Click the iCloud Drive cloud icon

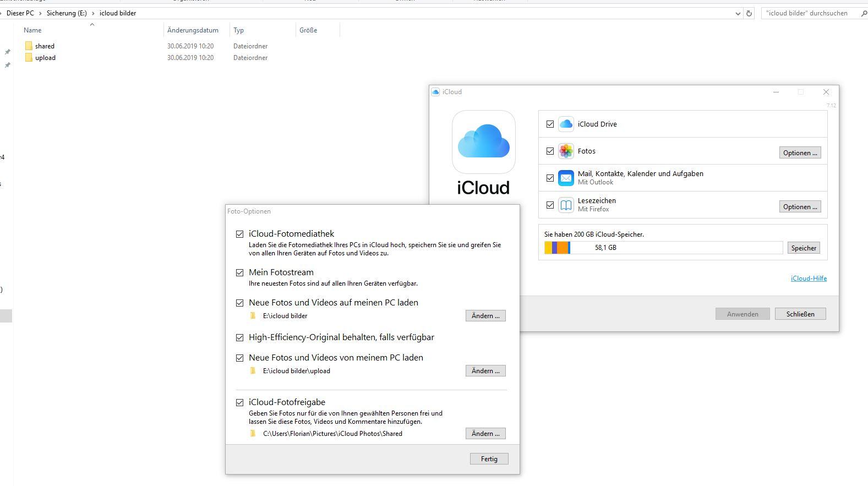pyautogui.click(x=566, y=124)
